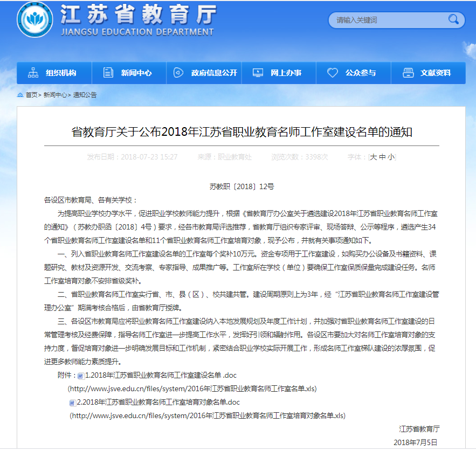The width and height of the screenshot is (476, 451).
Task: Click the 来源：职业教育处 text
Action: pyautogui.click(x=224, y=157)
